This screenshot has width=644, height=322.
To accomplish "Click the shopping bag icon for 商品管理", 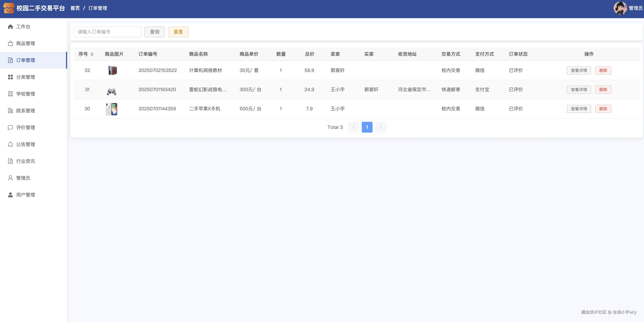I will pyautogui.click(x=10, y=43).
